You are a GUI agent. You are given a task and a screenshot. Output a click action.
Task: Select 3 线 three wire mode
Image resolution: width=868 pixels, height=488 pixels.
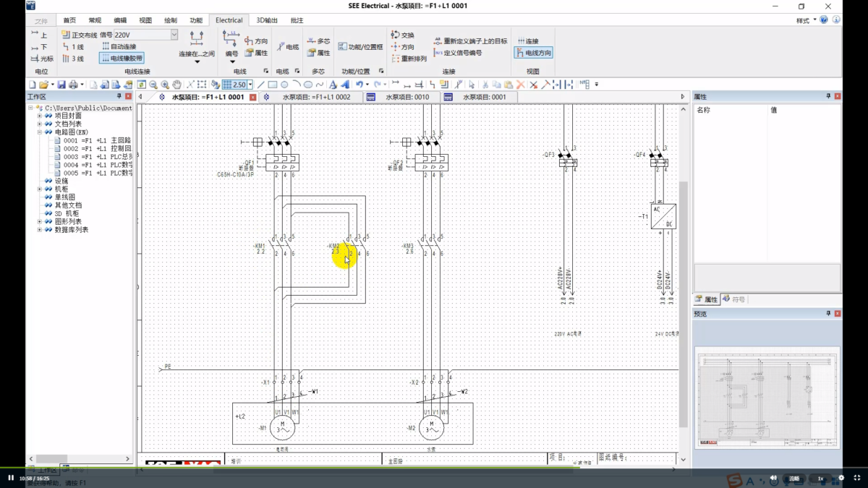click(x=73, y=59)
